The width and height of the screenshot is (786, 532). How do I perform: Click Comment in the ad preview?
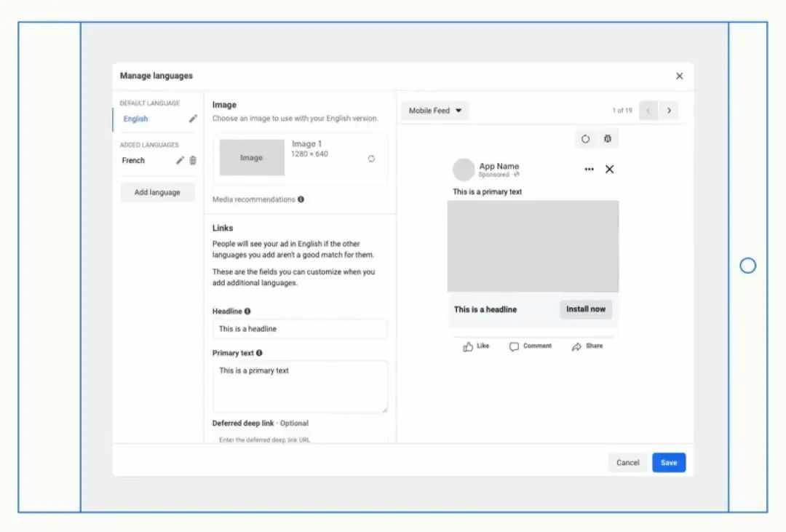531,346
